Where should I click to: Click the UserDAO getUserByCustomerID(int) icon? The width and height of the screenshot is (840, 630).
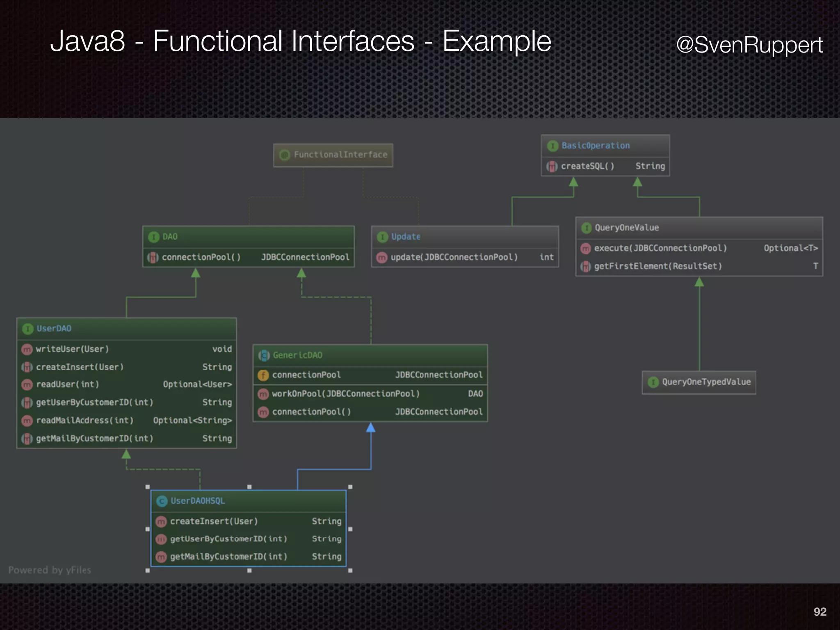tap(27, 402)
